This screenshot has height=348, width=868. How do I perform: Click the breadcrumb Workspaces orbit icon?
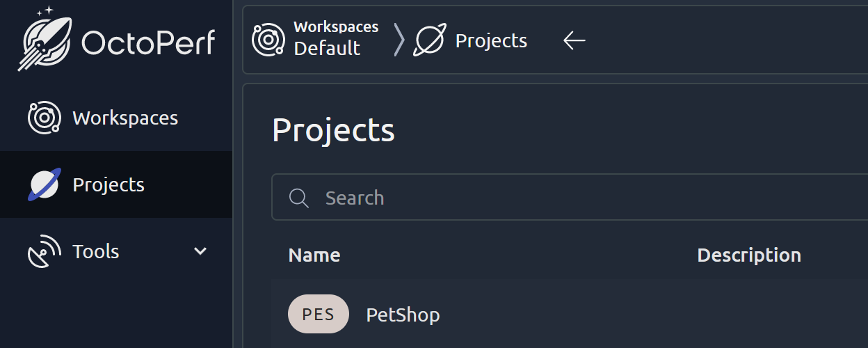268,40
